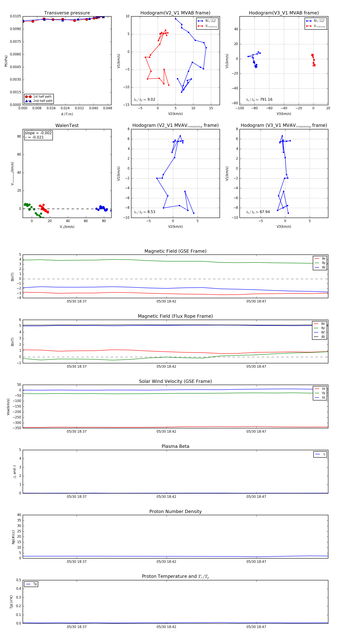Click the '05/30 18:47' tick under proton temperature plot
This screenshot has width=351, height=644.
tap(256, 627)
